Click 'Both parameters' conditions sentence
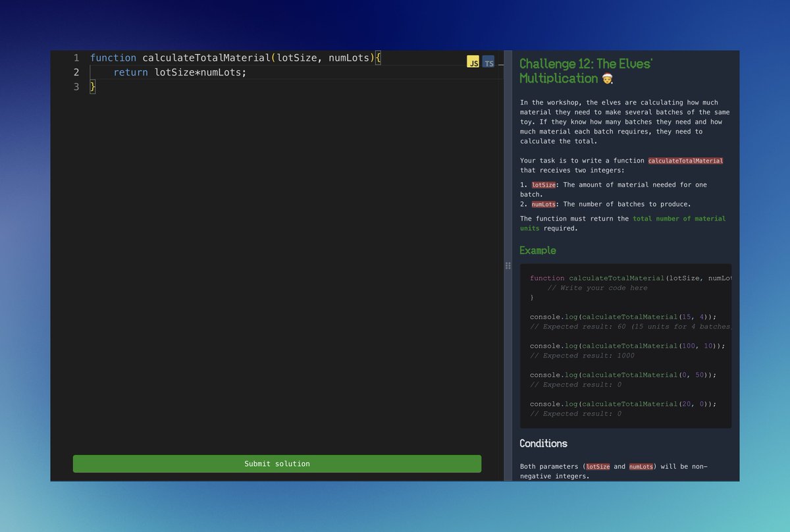This screenshot has width=790, height=532. [614, 471]
